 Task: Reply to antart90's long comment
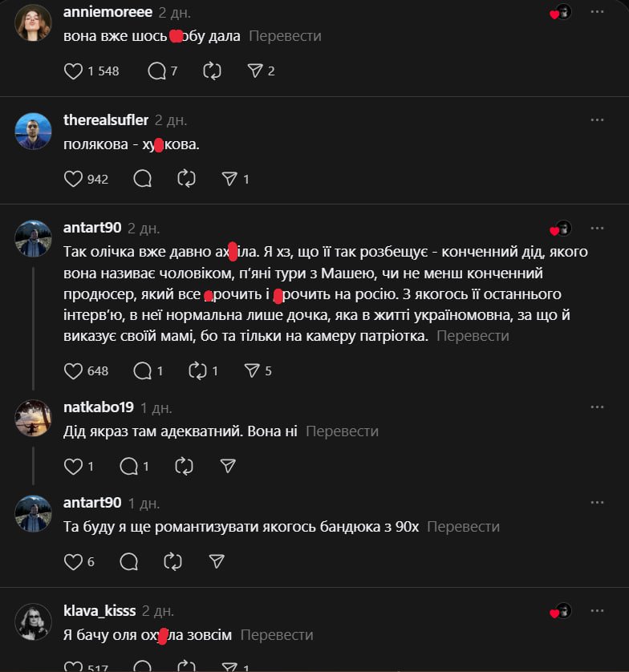[x=143, y=370]
